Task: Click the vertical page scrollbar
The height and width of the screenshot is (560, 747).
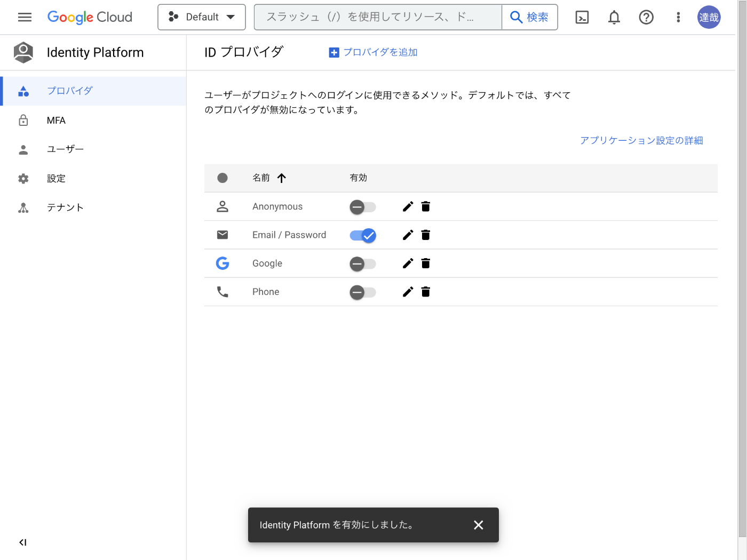Action: click(742, 269)
